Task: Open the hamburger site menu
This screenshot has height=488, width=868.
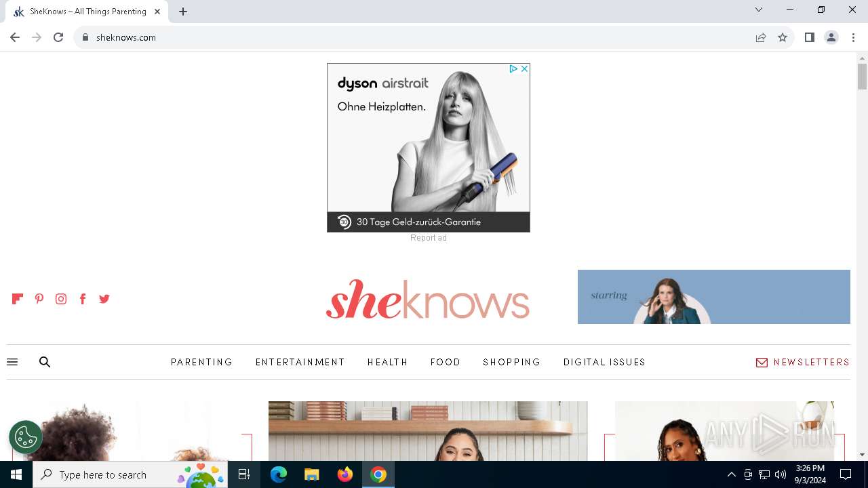Action: tap(12, 362)
